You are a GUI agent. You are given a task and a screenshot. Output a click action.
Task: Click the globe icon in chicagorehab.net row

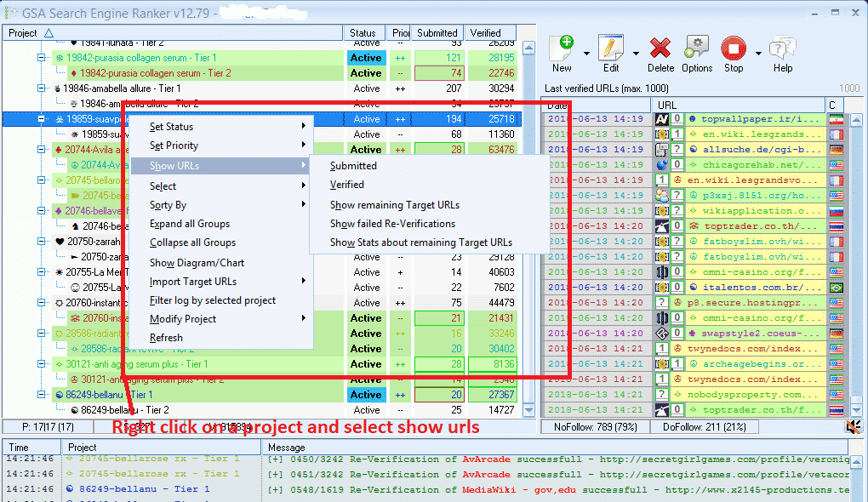(661, 165)
